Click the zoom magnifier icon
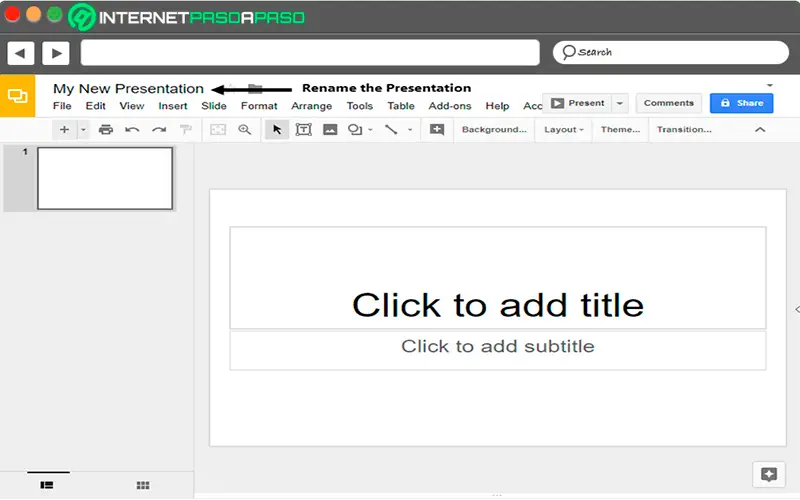 [245, 130]
